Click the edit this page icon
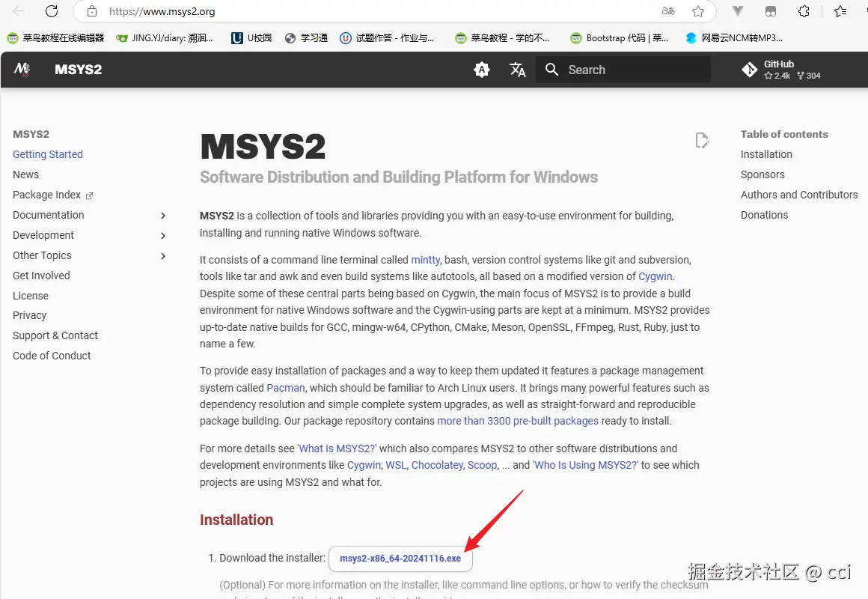The height and width of the screenshot is (599, 868). click(702, 140)
